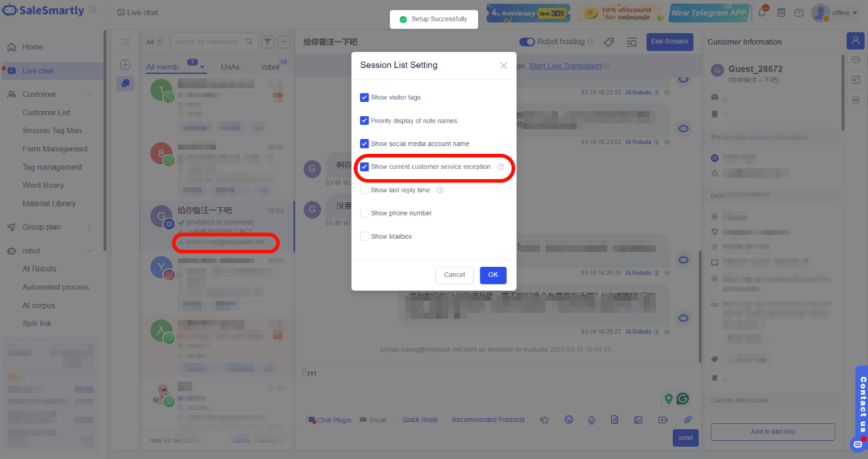Click the microphone voice icon
868x459 pixels.
[592, 420]
